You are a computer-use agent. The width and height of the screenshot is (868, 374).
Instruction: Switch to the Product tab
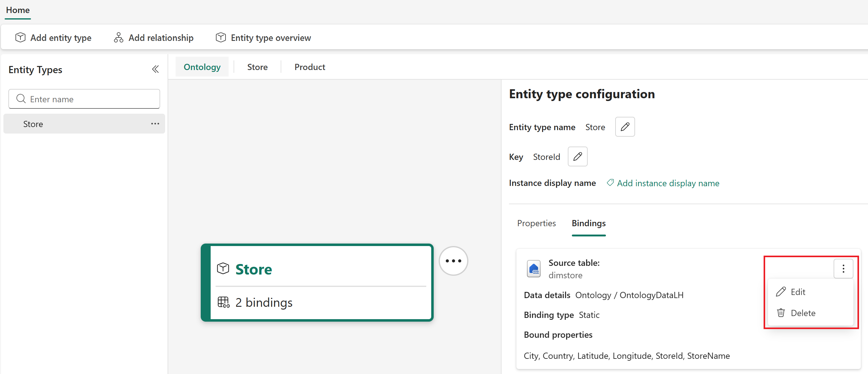309,67
